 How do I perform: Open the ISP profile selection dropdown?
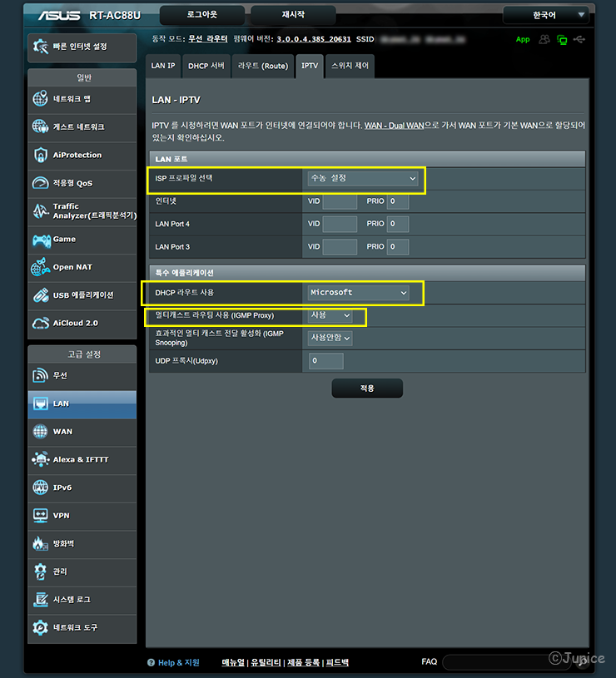pos(362,179)
